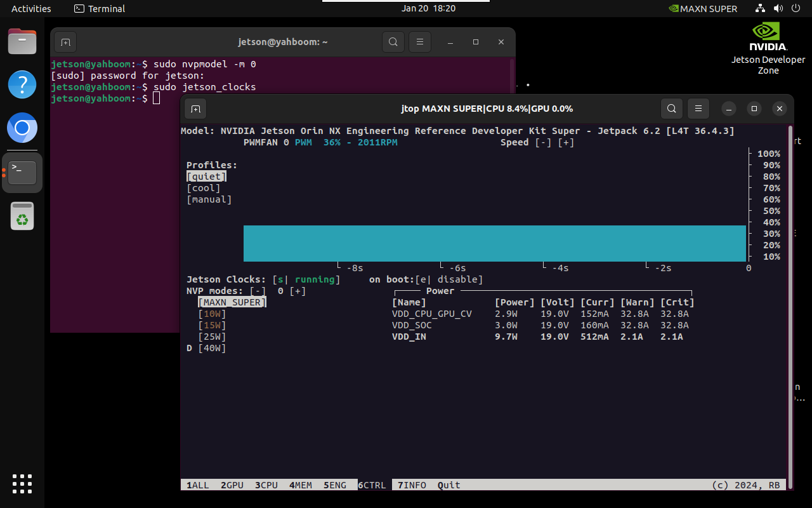Viewport: 812px width, 508px height.
Task: Switch to the 3CPU tab
Action: click(x=266, y=485)
